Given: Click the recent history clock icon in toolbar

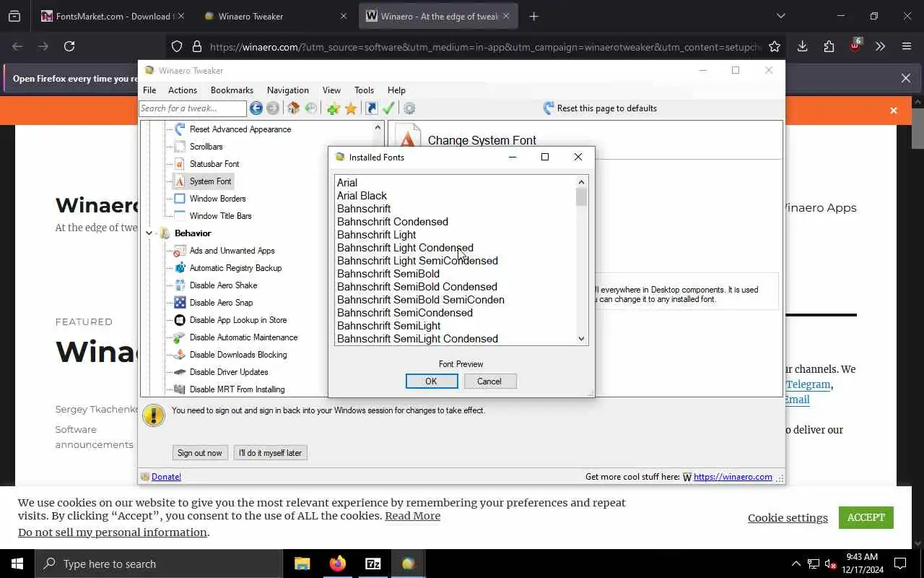Looking at the screenshot, I should [310, 108].
